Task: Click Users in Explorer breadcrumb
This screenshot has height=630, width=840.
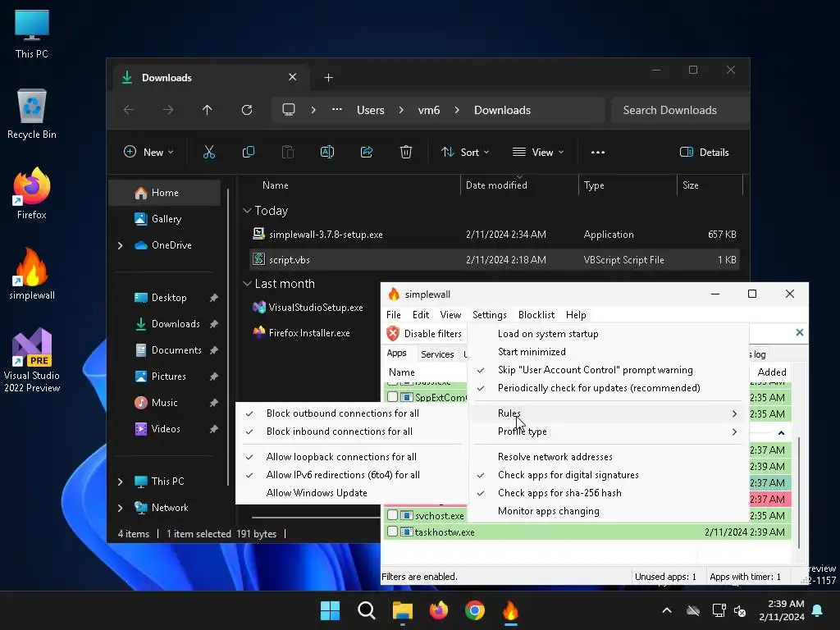Action: pos(371,110)
